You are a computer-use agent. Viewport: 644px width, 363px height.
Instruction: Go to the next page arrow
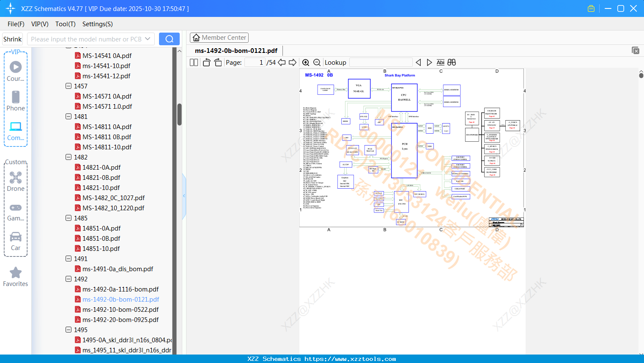[292, 62]
